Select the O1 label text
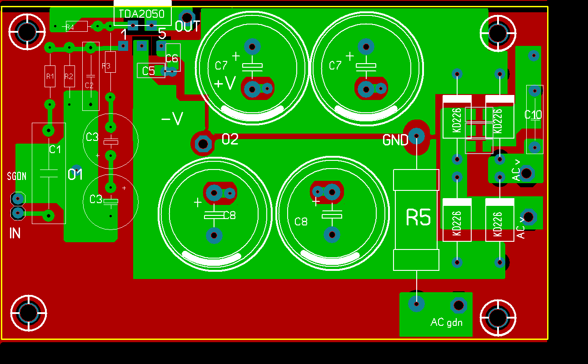The width and height of the screenshot is (588, 364). 75,175
